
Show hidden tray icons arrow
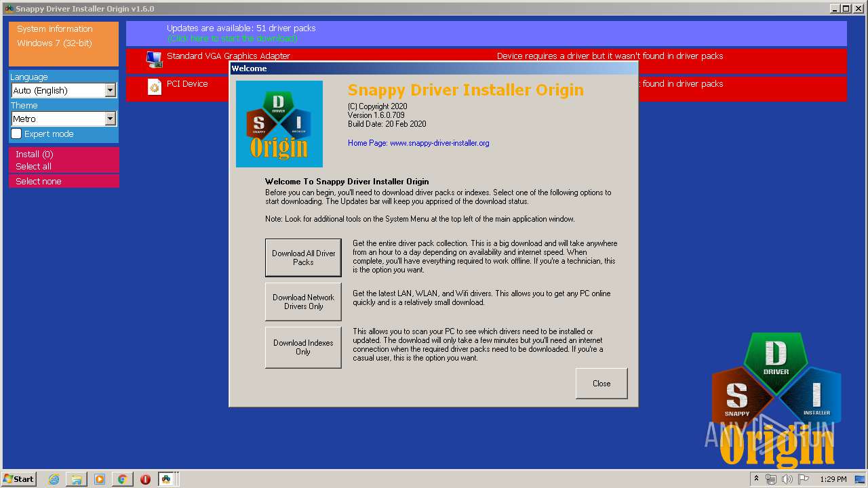tap(756, 479)
